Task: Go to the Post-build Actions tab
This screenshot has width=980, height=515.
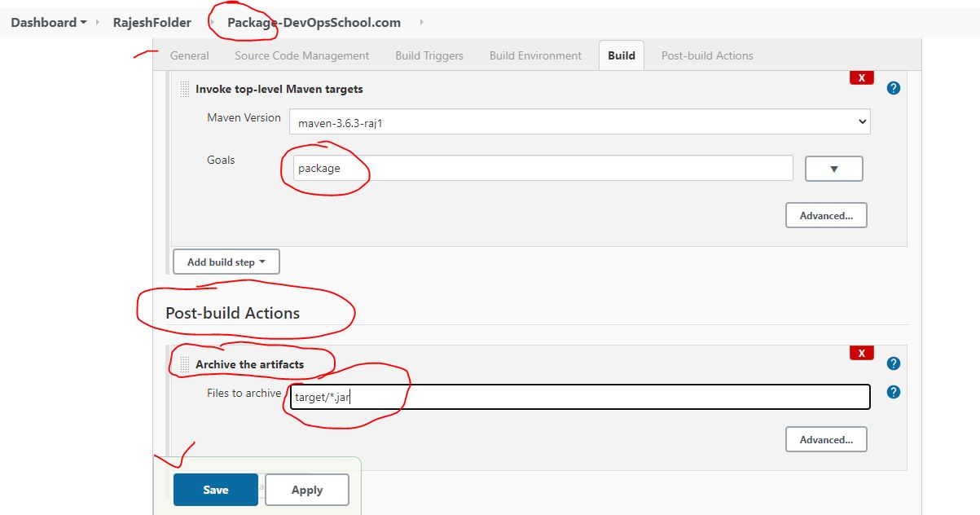Action: coord(708,55)
